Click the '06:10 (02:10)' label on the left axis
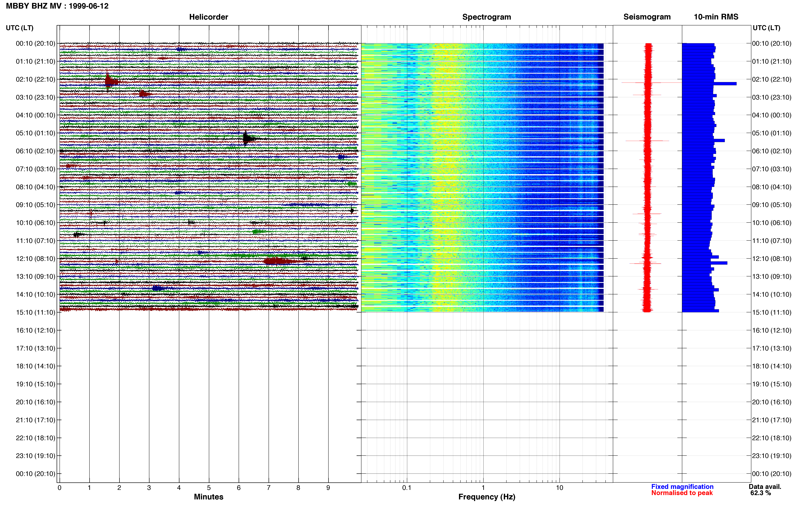The width and height of the screenshot is (812, 508). [x=36, y=151]
